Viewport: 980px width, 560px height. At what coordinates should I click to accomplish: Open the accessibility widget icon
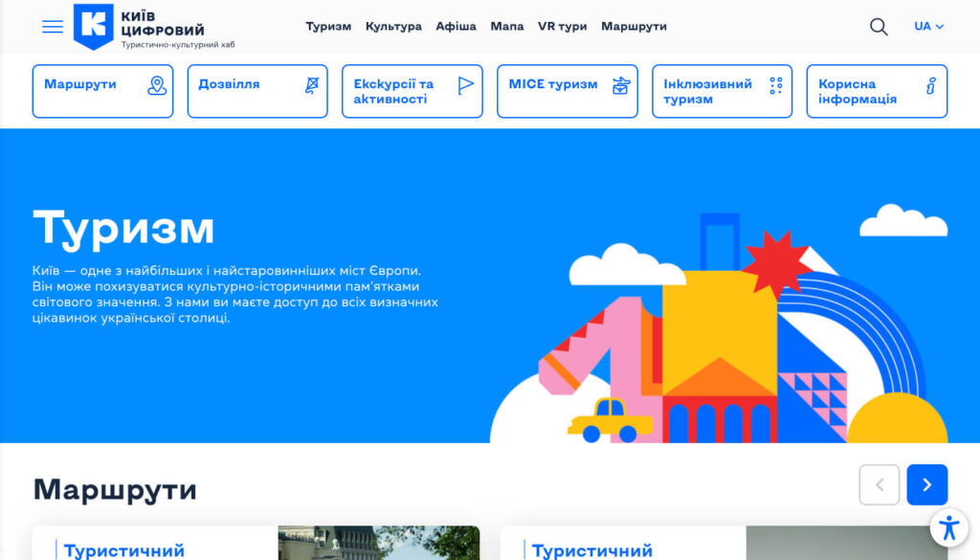click(948, 527)
